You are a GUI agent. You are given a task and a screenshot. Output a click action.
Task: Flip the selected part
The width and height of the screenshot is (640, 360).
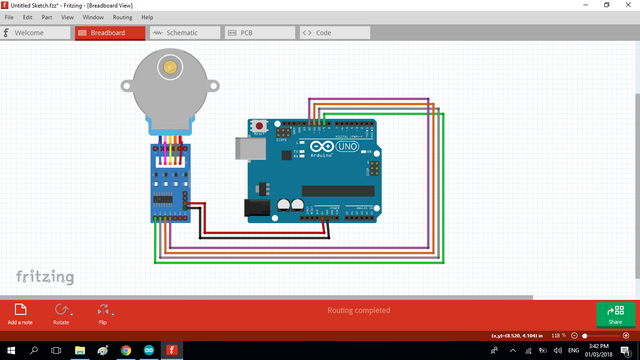pyautogui.click(x=103, y=310)
